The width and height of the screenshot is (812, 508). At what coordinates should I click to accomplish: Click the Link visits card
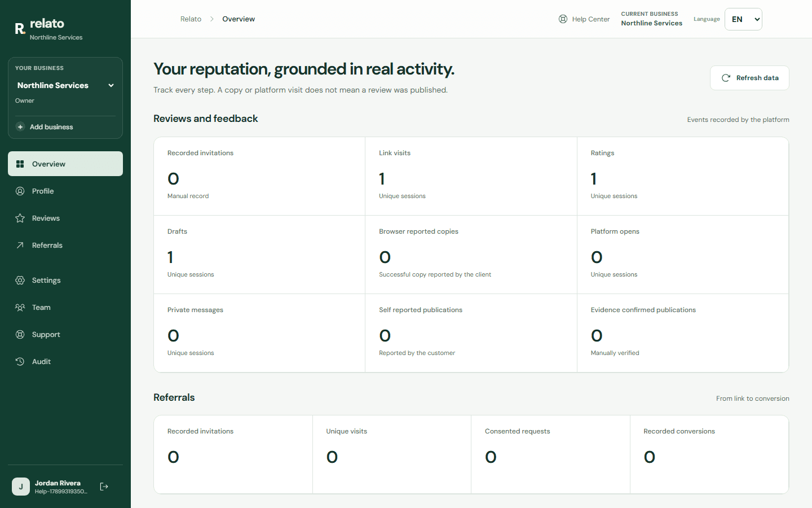(x=471, y=176)
